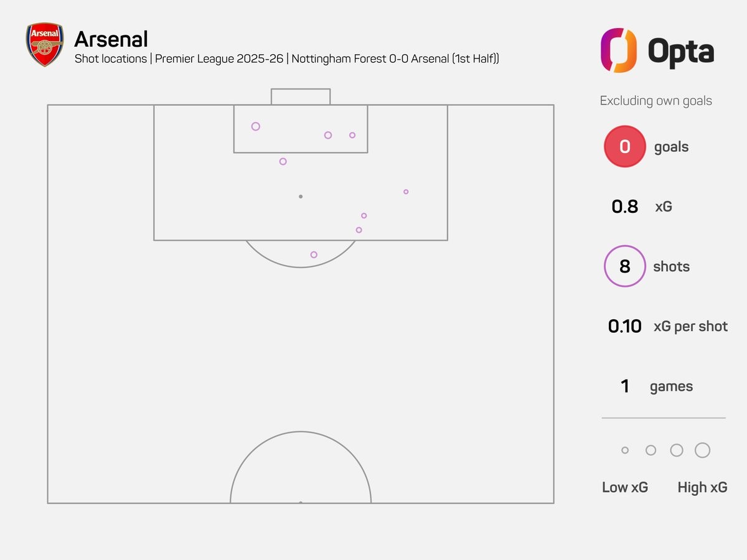The image size is (747, 560).
Task: Select the leftmost shot marker in six-yard box
Action: (255, 126)
